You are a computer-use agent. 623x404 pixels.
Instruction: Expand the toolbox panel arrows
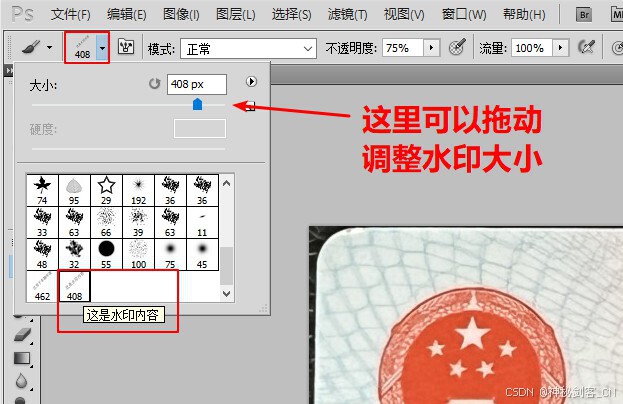click(9, 70)
